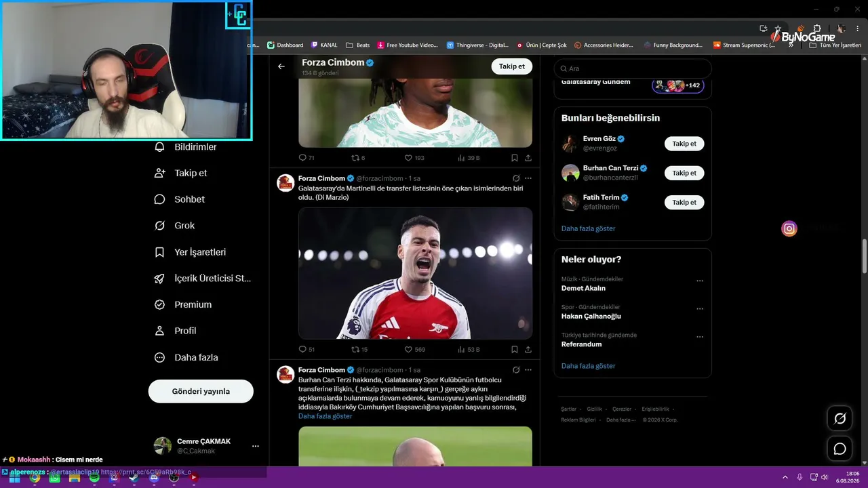Screen dimensions: 868x488
Task: Open Yer İşaretleri in the sidebar
Action: click(x=191, y=252)
